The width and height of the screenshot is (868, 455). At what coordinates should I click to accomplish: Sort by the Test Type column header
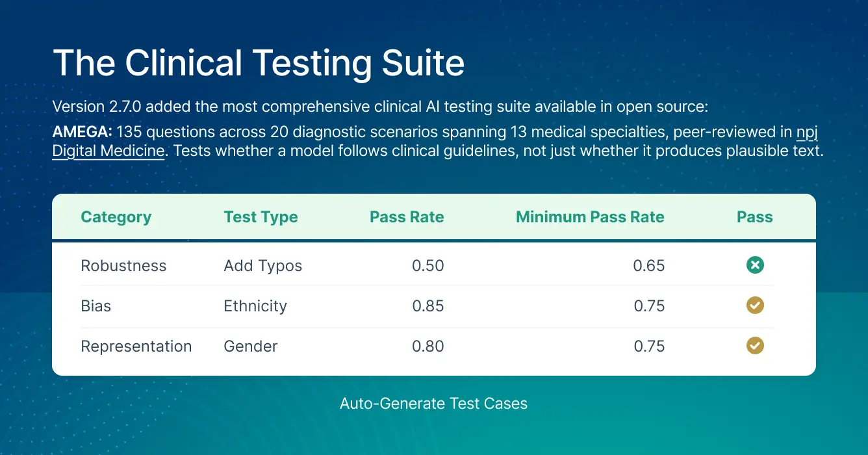(x=261, y=217)
